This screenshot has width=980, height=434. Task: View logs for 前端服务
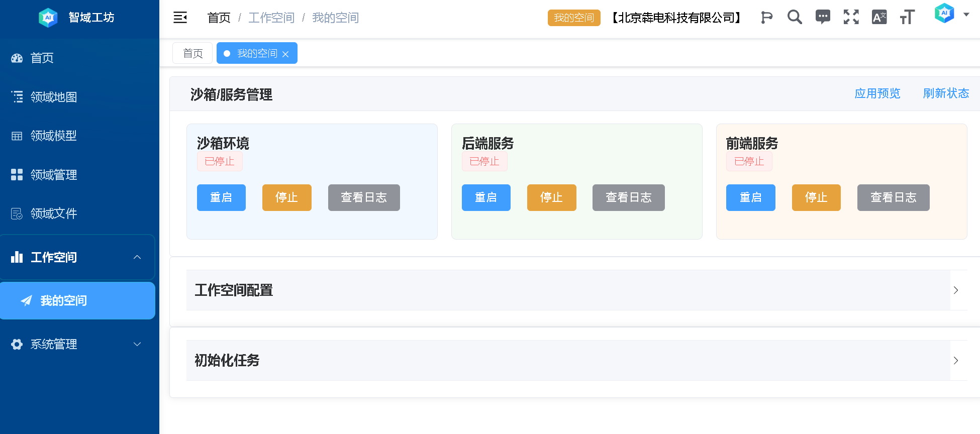tap(893, 197)
